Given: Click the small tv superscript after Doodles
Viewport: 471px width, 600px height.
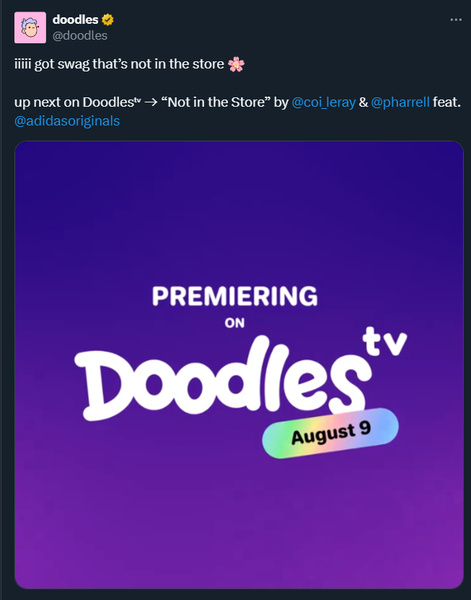Looking at the screenshot, I should pyautogui.click(x=137, y=101).
